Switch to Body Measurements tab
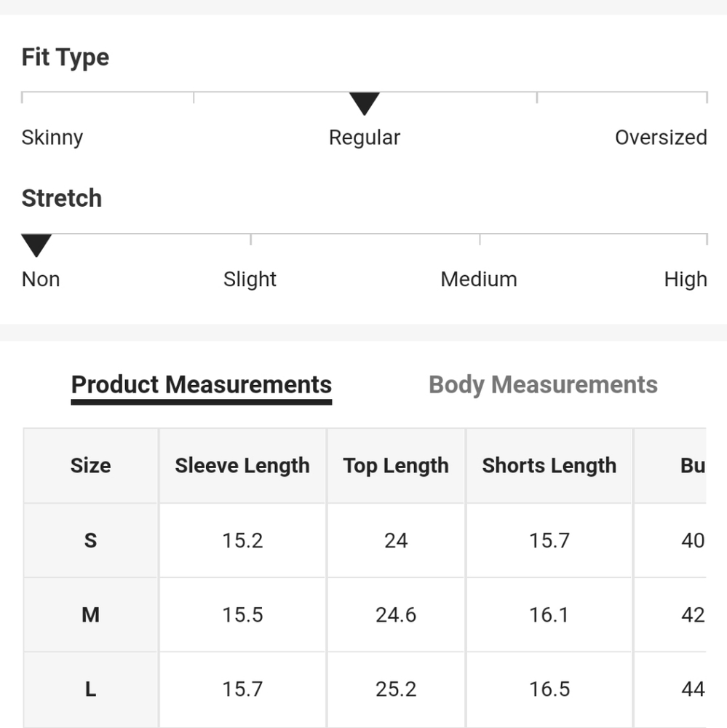 (543, 384)
